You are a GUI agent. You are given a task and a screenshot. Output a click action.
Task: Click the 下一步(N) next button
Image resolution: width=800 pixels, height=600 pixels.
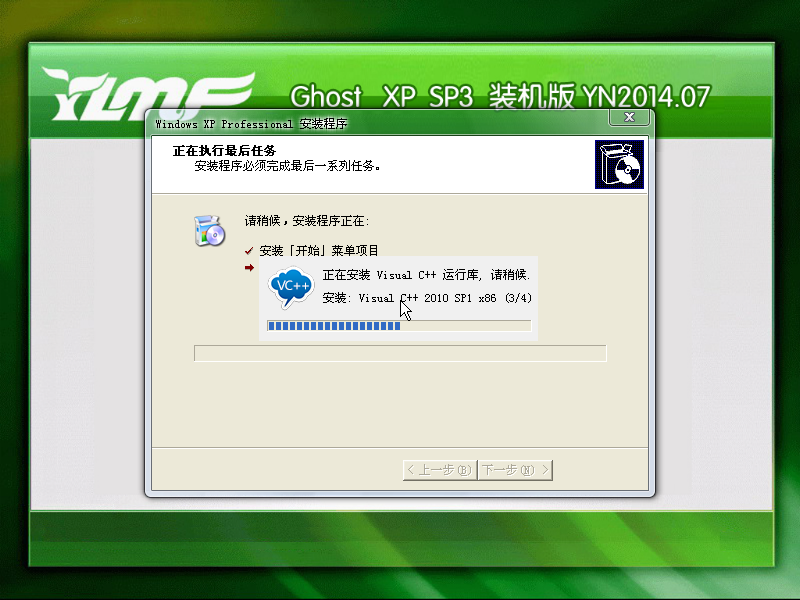[515, 470]
